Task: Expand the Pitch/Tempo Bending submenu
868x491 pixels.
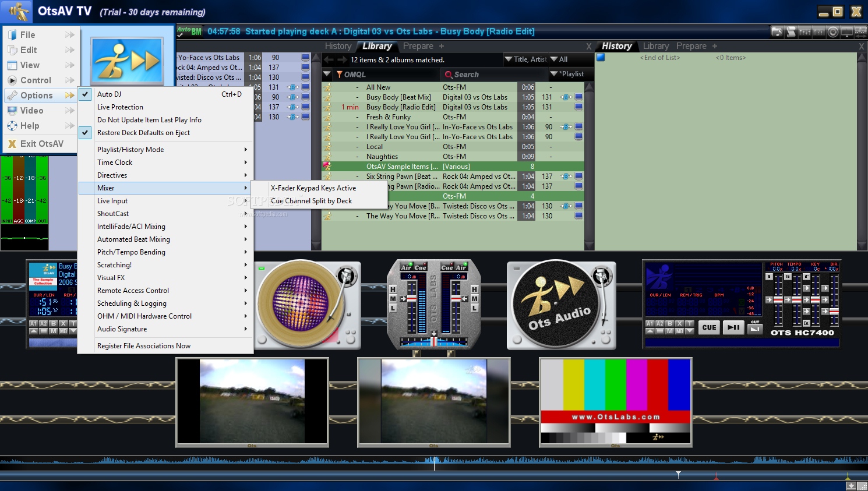Action: (x=165, y=252)
